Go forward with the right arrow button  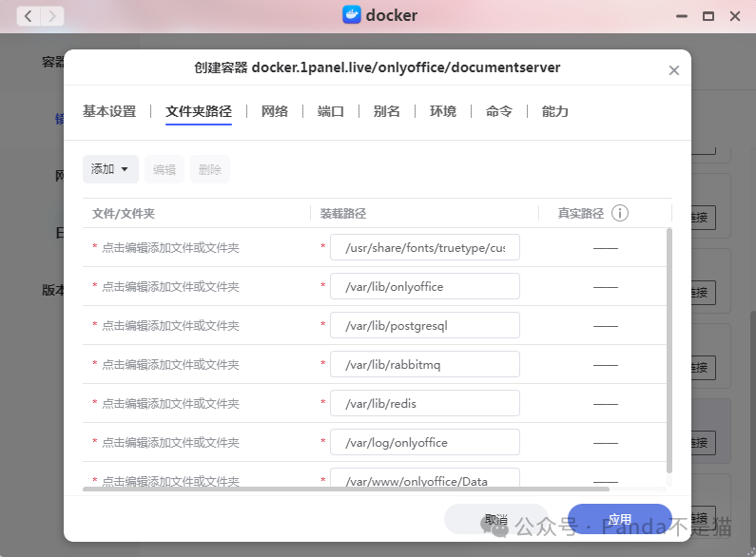52,16
